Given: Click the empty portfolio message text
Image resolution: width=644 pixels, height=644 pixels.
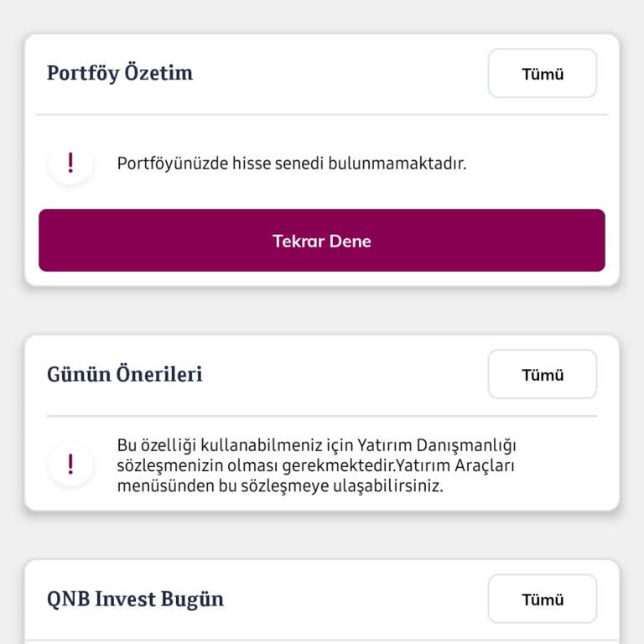Looking at the screenshot, I should tap(291, 164).
